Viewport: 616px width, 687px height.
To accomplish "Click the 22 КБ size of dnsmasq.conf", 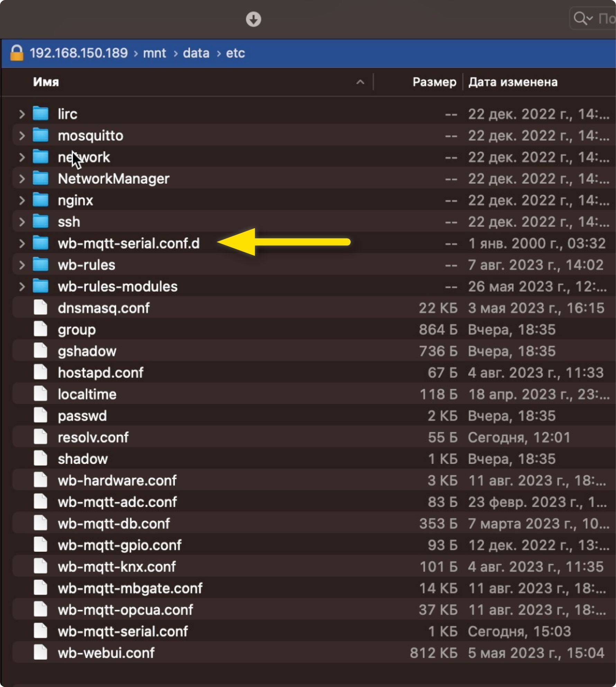I will (x=438, y=308).
